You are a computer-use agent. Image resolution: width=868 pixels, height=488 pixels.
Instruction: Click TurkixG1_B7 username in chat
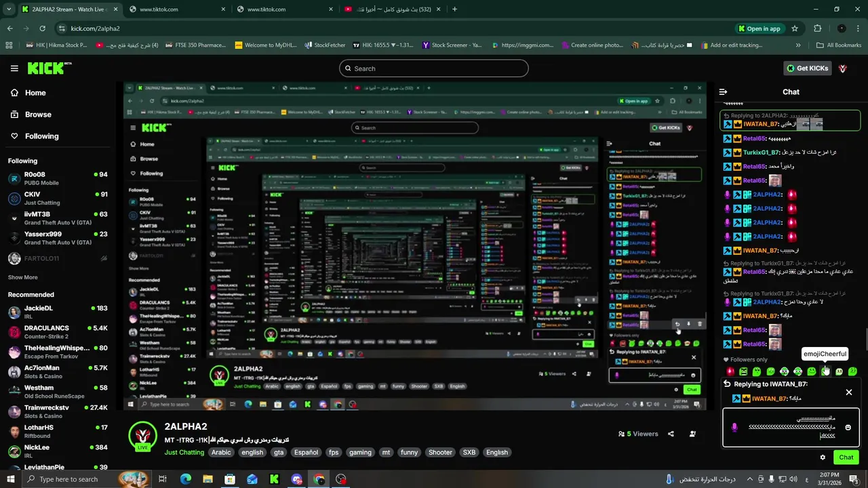[761, 152]
